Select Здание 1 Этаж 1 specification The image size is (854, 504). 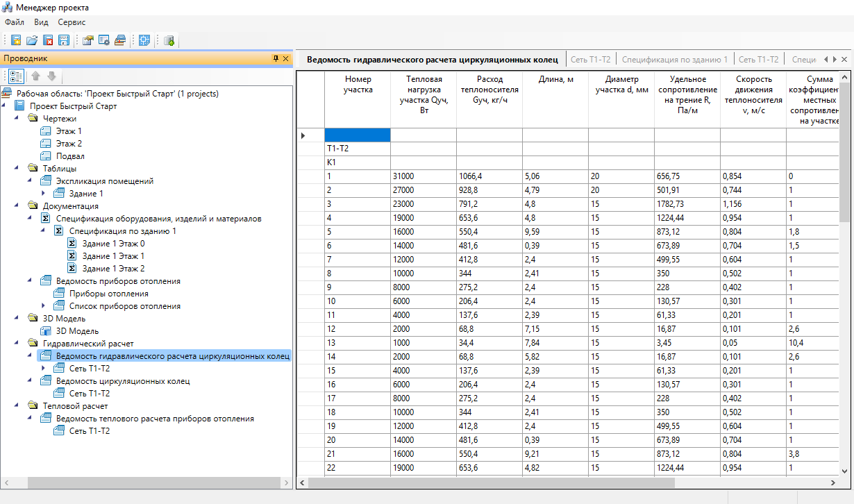point(113,256)
